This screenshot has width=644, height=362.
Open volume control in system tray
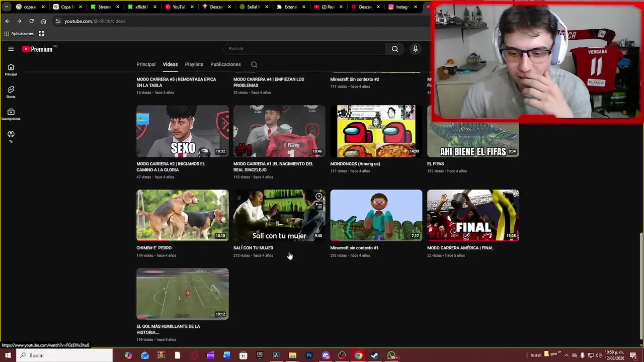coord(599,355)
